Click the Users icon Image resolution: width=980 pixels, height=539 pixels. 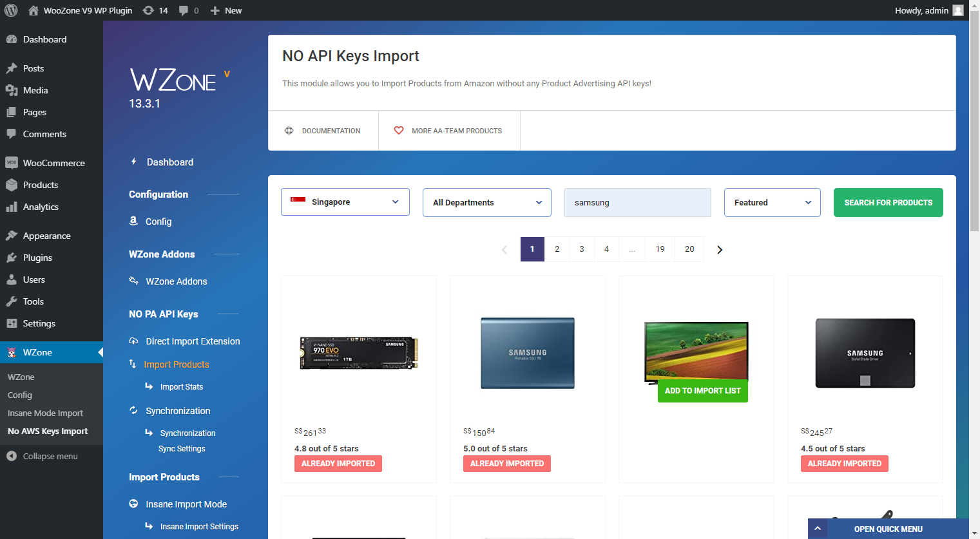(12, 279)
